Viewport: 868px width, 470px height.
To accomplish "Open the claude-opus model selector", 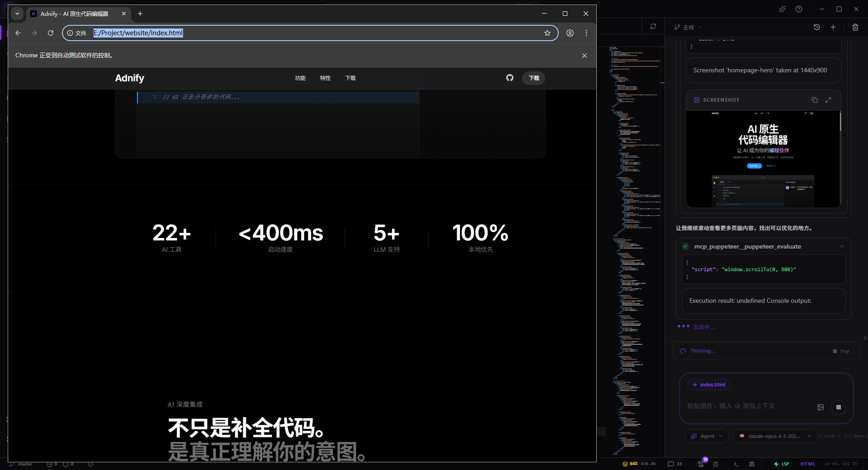I will pos(774,436).
